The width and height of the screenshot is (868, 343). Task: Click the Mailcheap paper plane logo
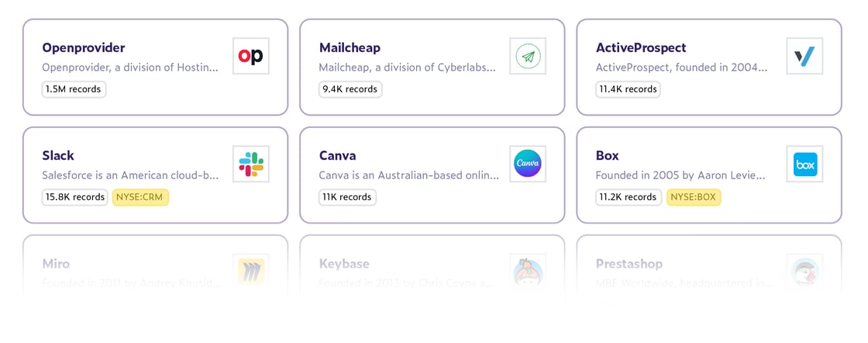(528, 56)
